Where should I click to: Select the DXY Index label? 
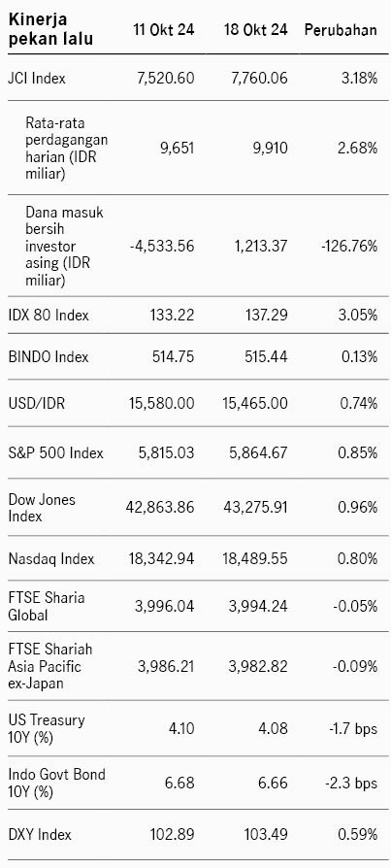[39, 834]
